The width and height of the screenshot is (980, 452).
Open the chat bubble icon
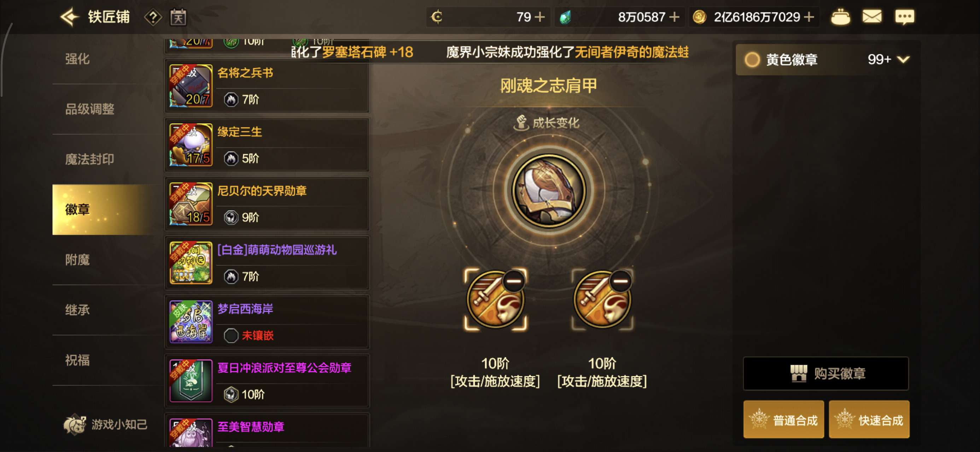(x=904, y=17)
